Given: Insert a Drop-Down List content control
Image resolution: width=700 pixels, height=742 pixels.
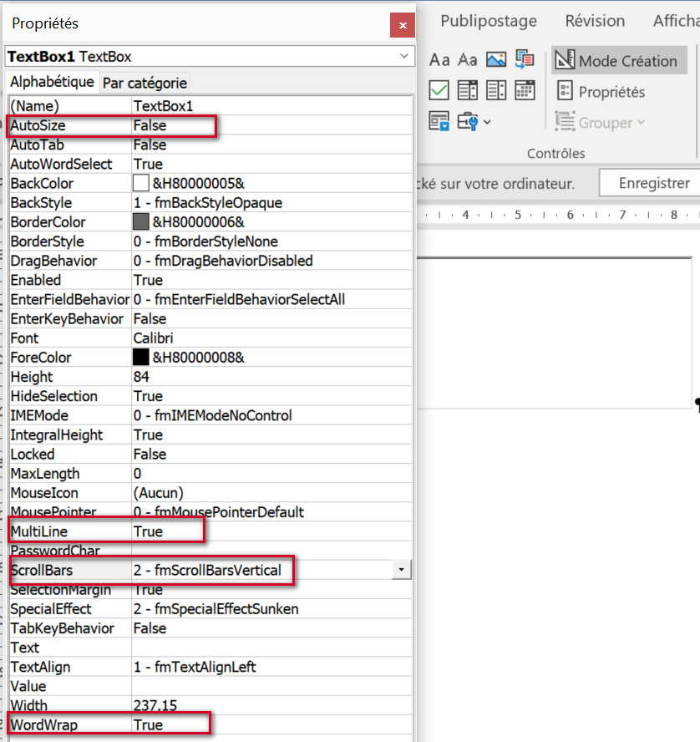Looking at the screenshot, I should pyautogui.click(x=496, y=90).
